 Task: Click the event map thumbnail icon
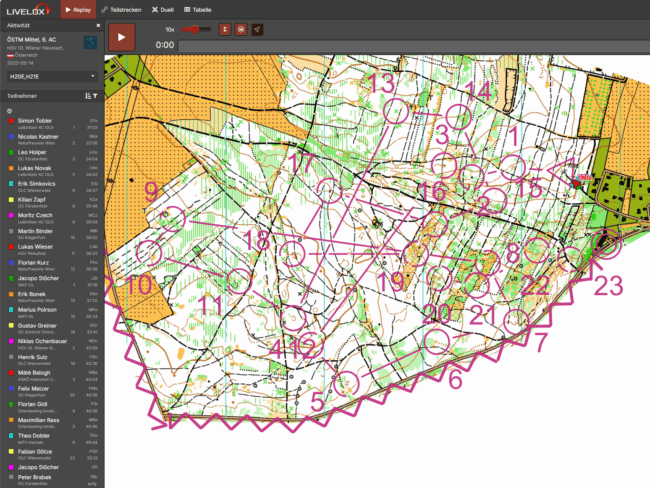click(92, 43)
